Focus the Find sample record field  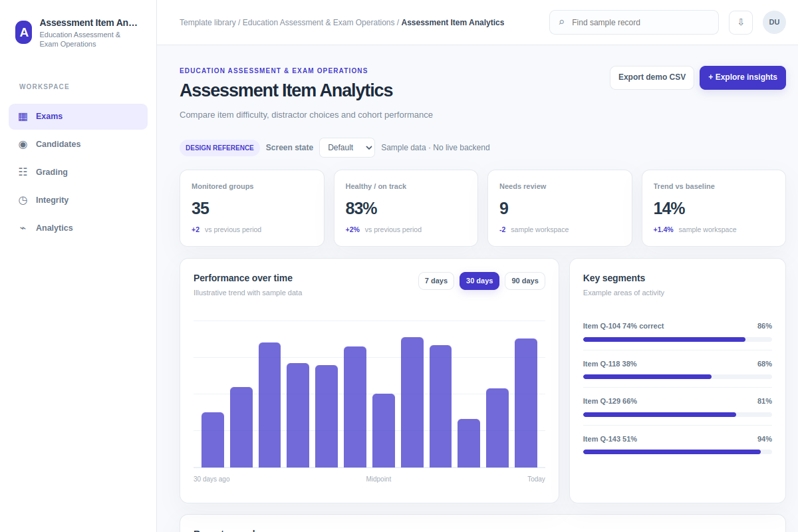(x=634, y=23)
